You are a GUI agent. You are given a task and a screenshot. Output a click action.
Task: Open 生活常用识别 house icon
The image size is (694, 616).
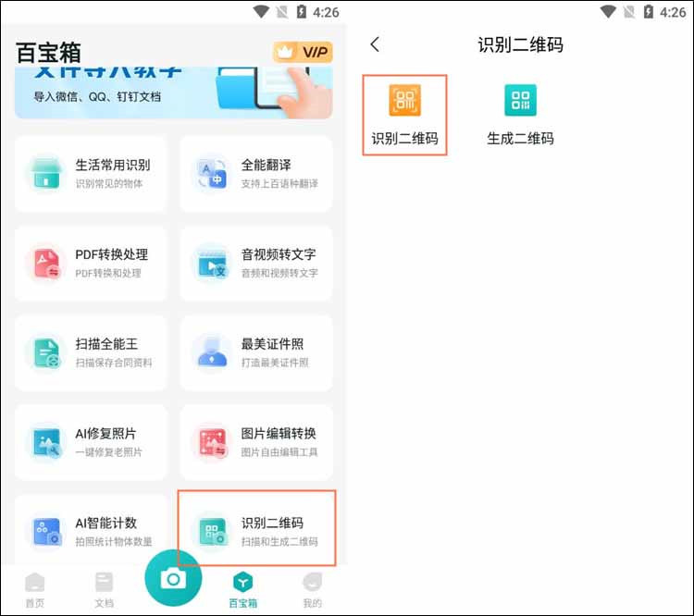coord(46,174)
